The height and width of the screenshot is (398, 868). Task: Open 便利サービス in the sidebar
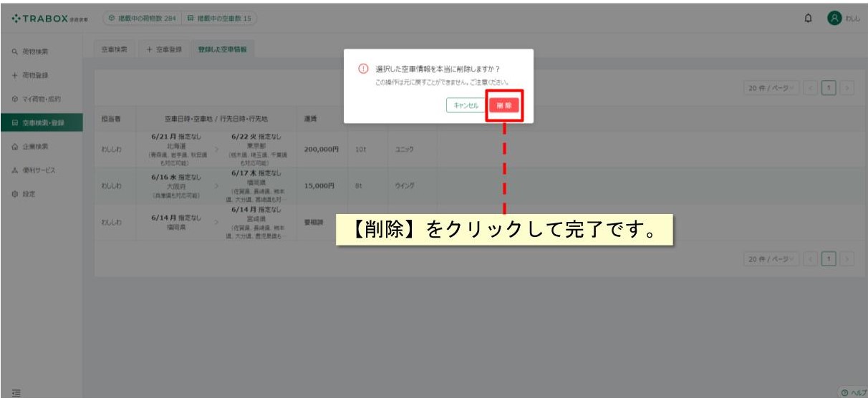(39, 170)
